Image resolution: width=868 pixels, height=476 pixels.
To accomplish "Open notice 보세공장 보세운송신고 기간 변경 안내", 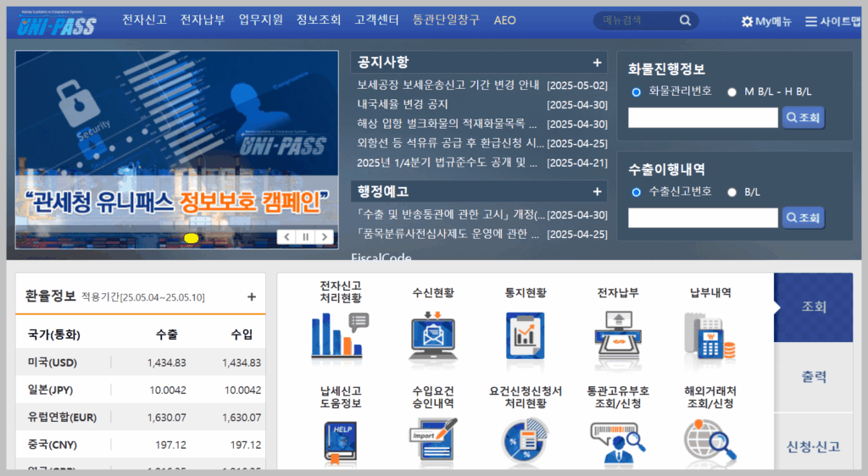I will pyautogui.click(x=448, y=86).
